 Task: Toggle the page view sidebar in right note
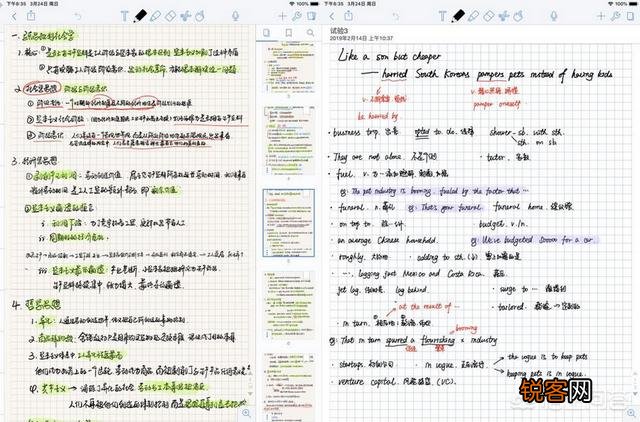click(632, 16)
